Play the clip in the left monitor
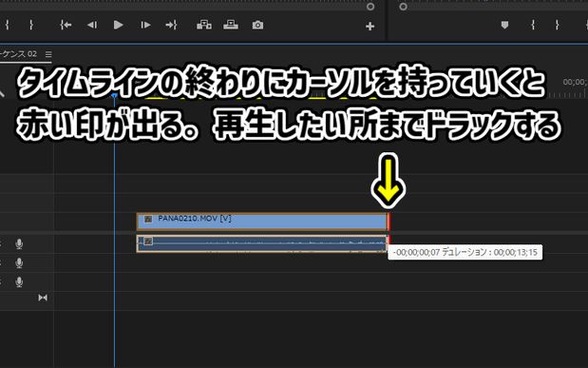Screen dimensions: 588x368 click(x=119, y=25)
